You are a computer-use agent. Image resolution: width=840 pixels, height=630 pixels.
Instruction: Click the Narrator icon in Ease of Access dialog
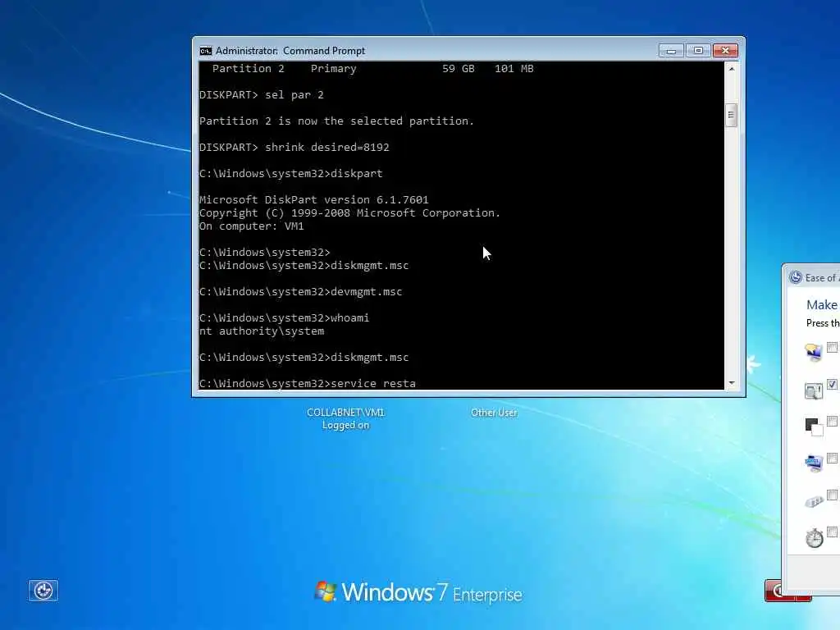pos(813,352)
